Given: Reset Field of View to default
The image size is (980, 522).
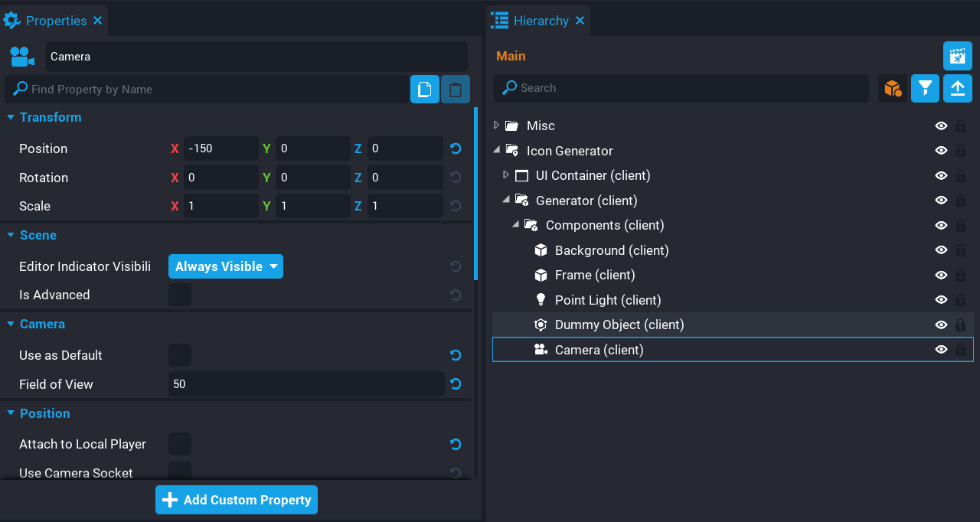Looking at the screenshot, I should pyautogui.click(x=456, y=384).
